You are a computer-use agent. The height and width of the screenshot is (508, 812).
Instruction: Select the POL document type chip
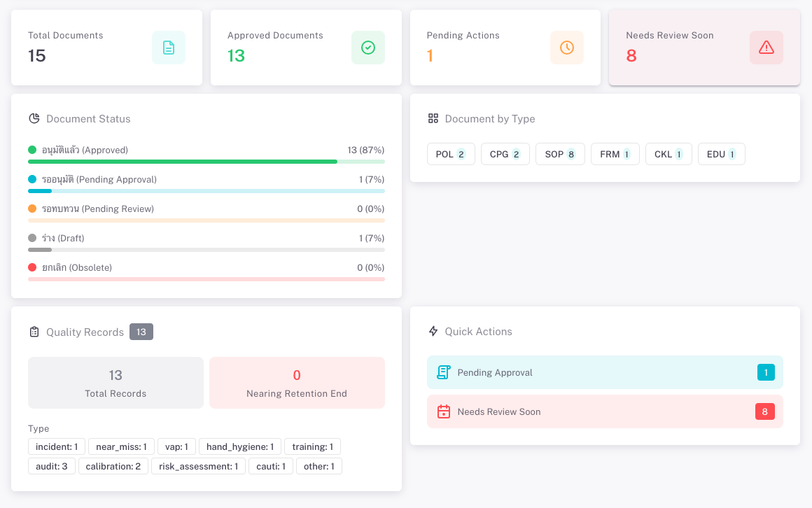451,154
